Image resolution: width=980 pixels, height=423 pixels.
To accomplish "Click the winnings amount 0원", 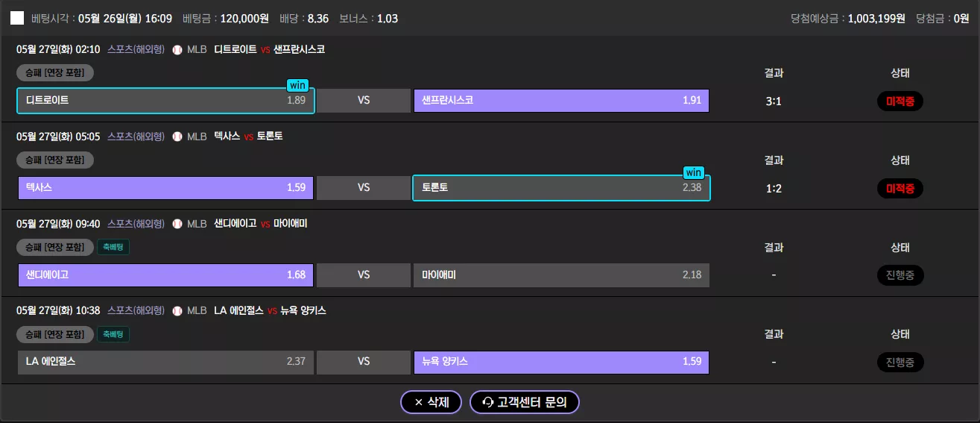I will point(961,19).
